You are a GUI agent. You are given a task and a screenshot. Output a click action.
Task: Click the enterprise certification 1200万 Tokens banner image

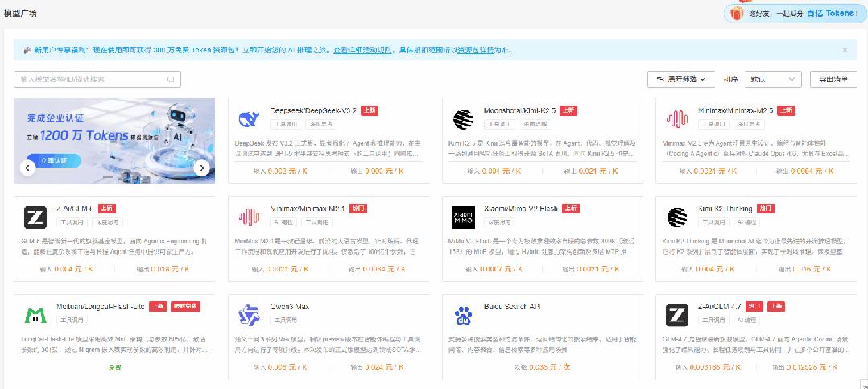[114, 141]
